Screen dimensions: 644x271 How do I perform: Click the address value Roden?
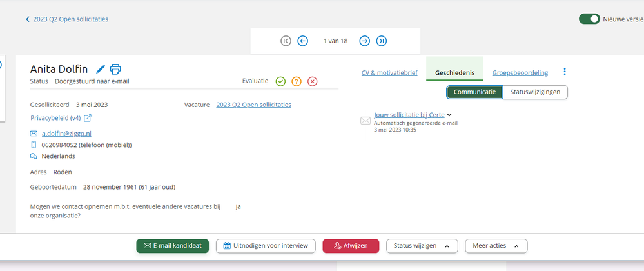click(x=63, y=172)
